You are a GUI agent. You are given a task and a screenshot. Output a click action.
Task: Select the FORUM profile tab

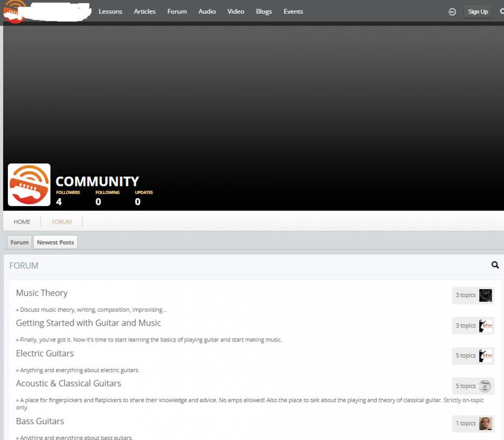point(62,222)
